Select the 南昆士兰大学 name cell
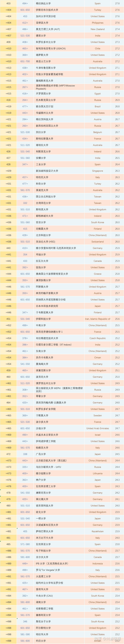The height and width of the screenshot is (644, 124). click(43, 61)
